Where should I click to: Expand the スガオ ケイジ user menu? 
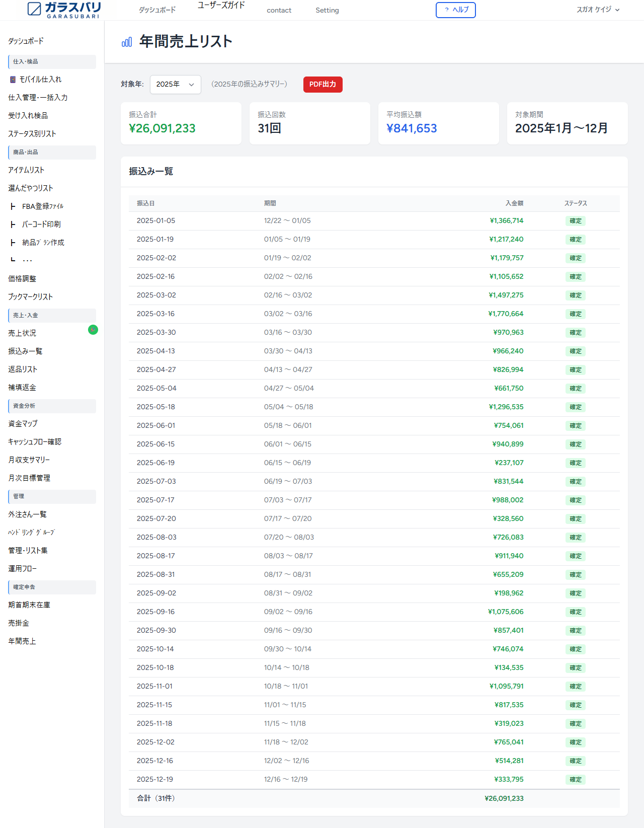point(598,10)
